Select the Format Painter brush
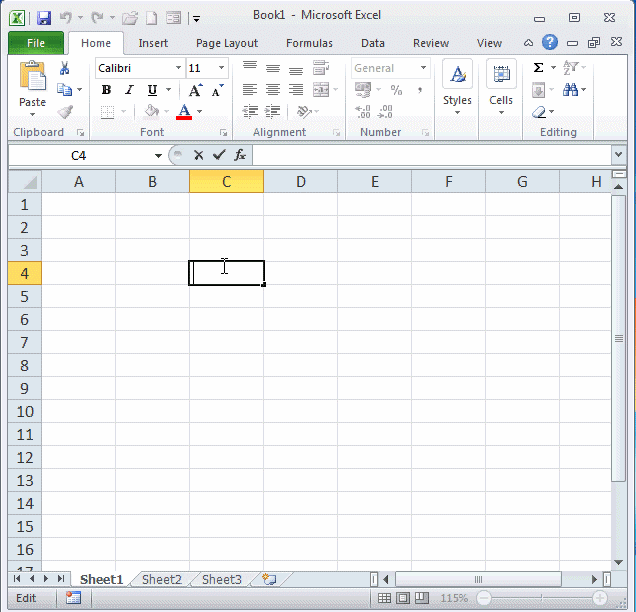Image resolution: width=636 pixels, height=612 pixels. tap(65, 112)
